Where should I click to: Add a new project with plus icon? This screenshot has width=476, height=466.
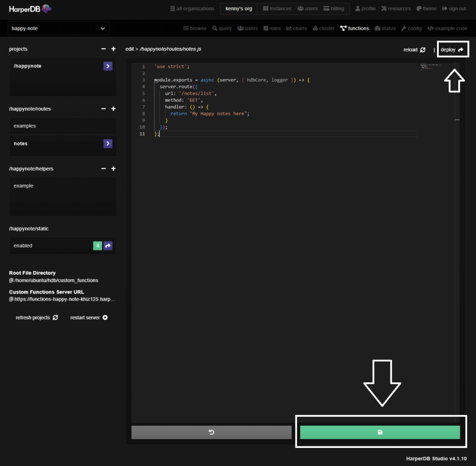113,49
